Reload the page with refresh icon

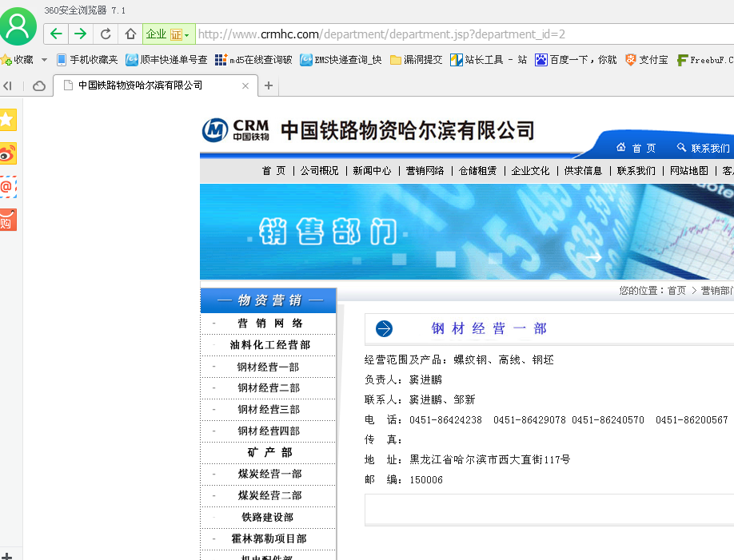pyautogui.click(x=106, y=34)
